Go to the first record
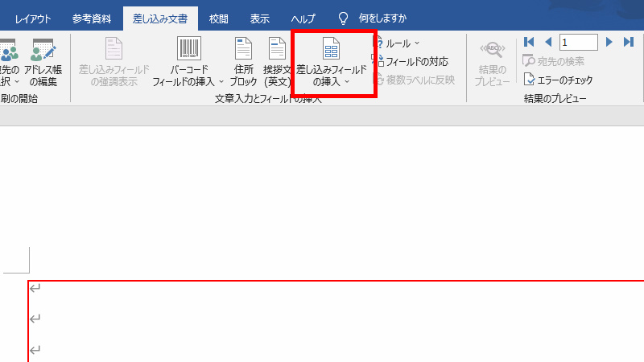The image size is (644, 362). pyautogui.click(x=529, y=42)
